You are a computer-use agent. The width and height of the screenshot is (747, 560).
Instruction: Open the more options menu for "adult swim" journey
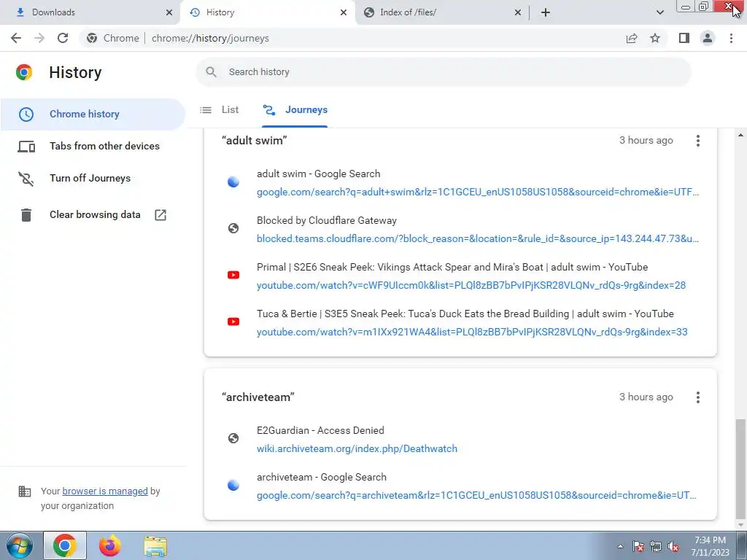tap(698, 141)
